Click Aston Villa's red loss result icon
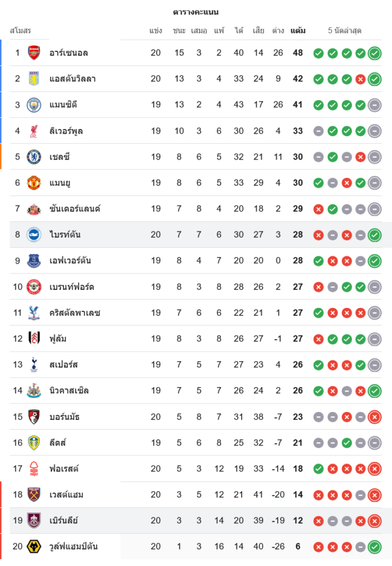Image resolution: width=392 pixels, height=566 pixels. point(360,79)
